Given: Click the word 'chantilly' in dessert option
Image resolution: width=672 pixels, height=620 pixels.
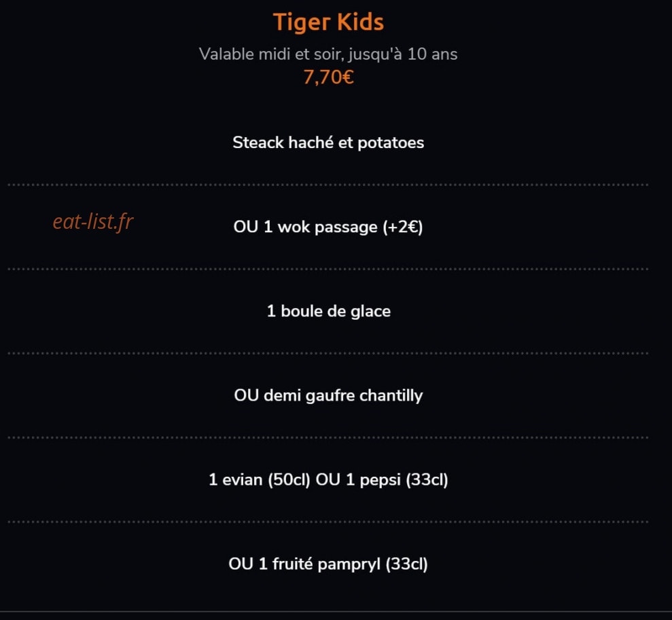Looking at the screenshot, I should [391, 396].
